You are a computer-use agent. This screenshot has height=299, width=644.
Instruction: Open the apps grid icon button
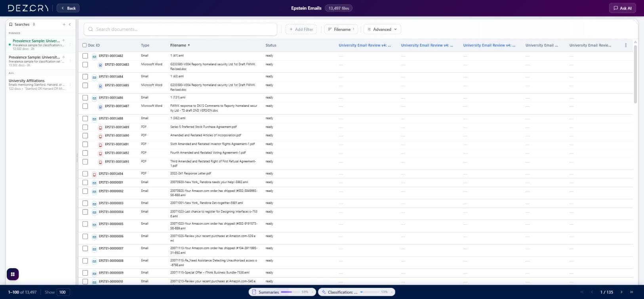(x=13, y=274)
